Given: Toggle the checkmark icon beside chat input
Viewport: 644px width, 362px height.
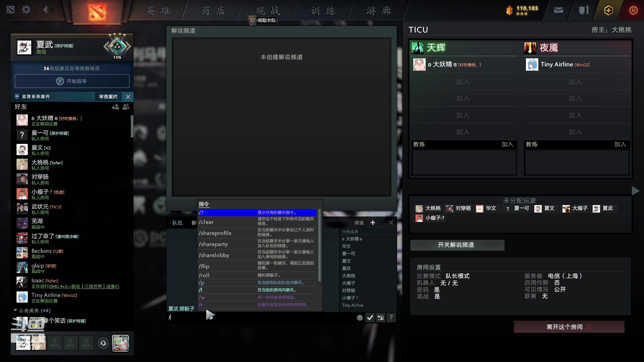Looking at the screenshot, I should (370, 317).
